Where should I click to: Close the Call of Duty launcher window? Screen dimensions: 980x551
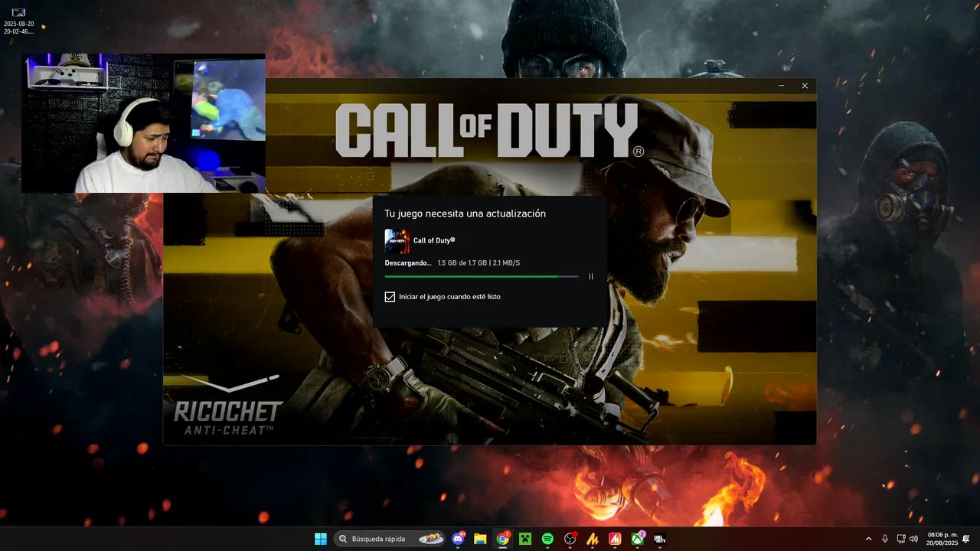(x=805, y=86)
